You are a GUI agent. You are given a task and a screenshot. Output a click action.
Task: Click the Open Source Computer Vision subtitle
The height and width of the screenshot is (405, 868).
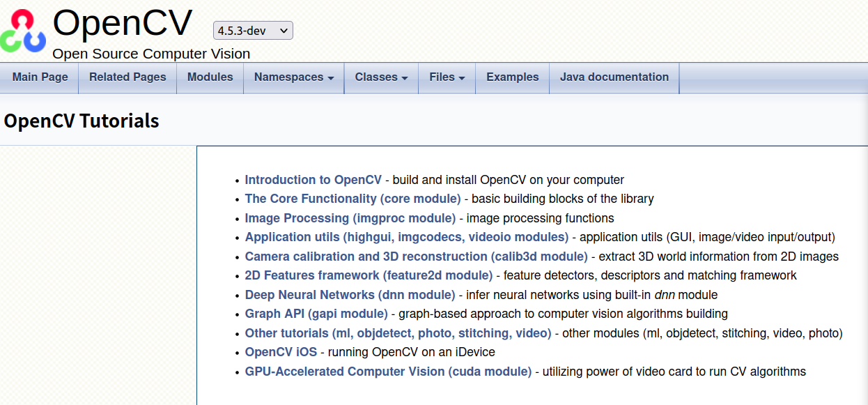151,54
